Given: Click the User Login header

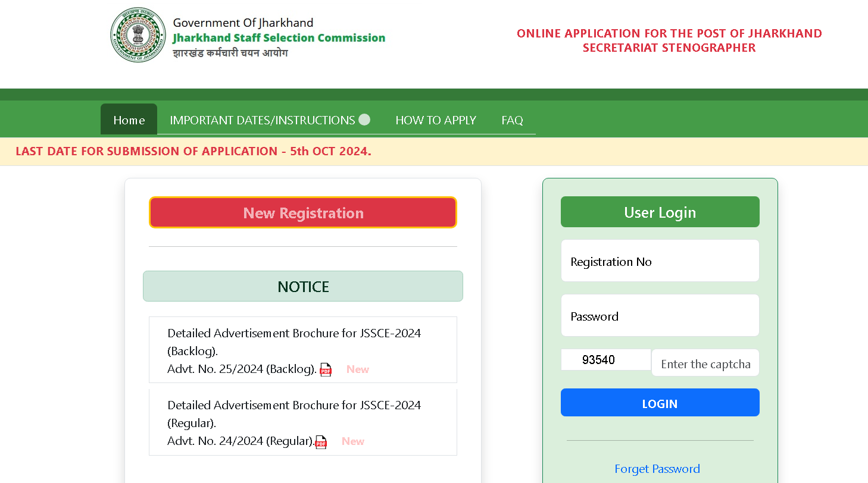Looking at the screenshot, I should [x=660, y=212].
